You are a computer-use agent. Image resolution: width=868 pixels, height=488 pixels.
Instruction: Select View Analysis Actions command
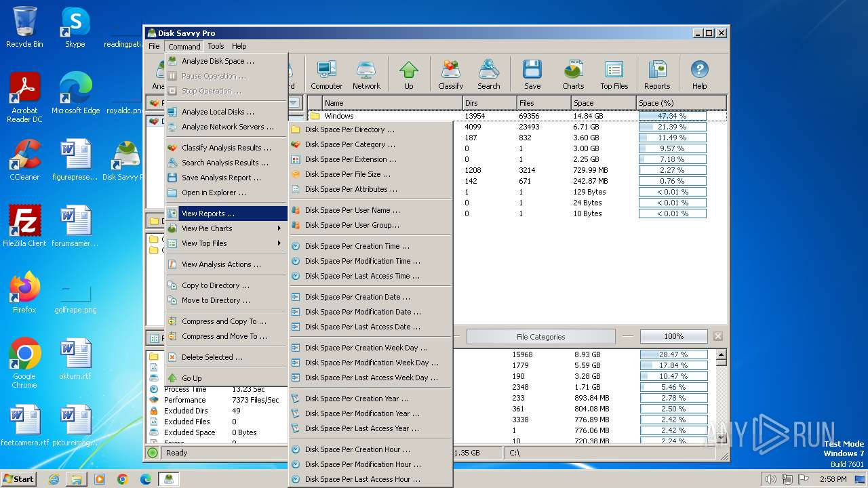point(226,264)
